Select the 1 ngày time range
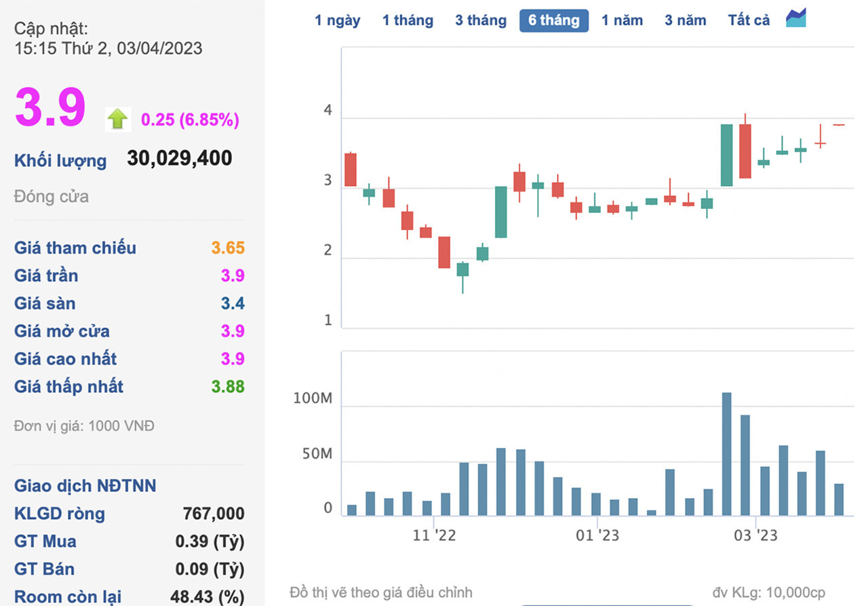Image resolution: width=868 pixels, height=606 pixels. pos(337,20)
